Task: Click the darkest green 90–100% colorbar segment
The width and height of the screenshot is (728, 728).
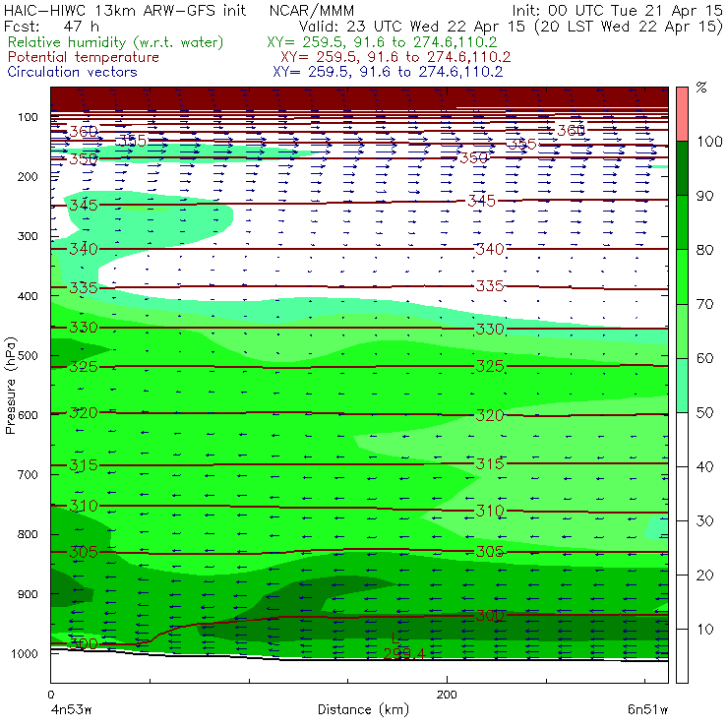Action: click(x=682, y=168)
